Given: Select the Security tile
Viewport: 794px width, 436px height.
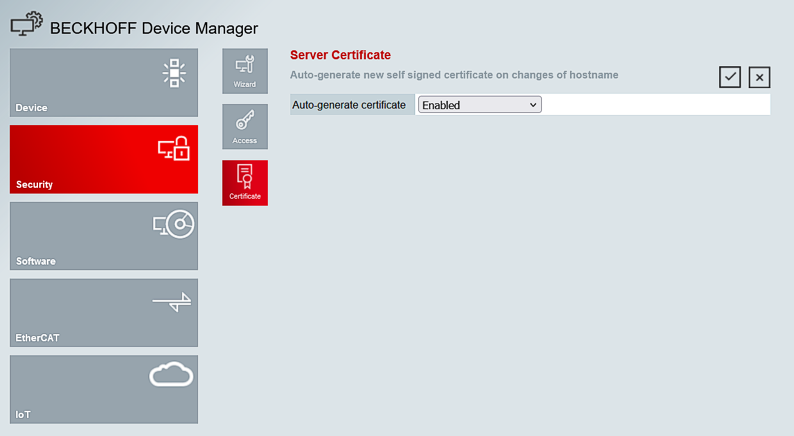Looking at the screenshot, I should (104, 160).
